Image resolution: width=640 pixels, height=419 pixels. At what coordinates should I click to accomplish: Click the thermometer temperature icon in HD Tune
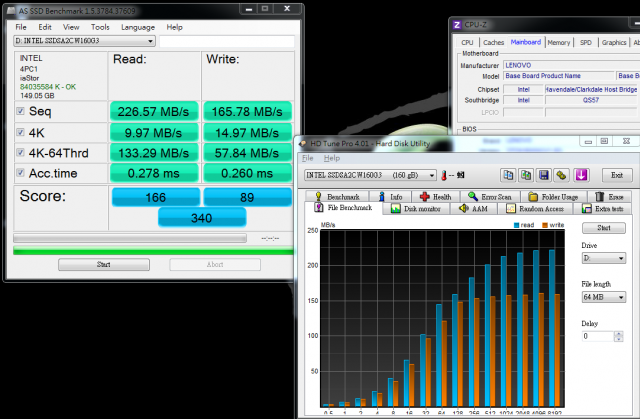(444, 175)
